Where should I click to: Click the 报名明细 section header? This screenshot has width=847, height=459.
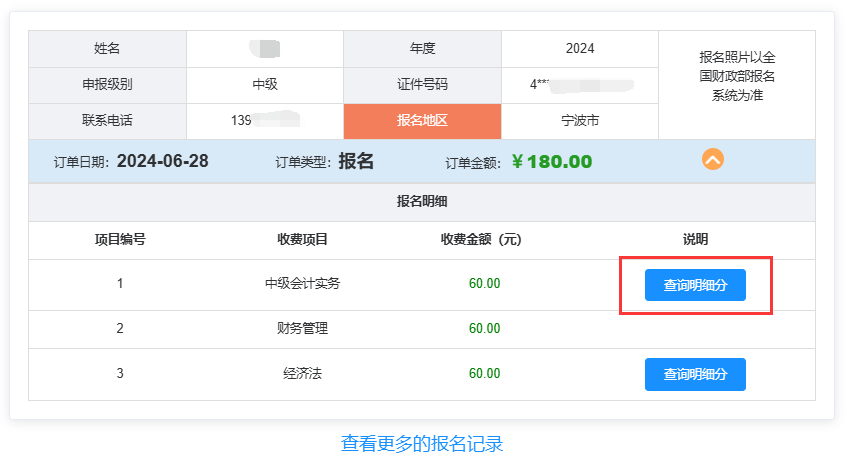click(422, 201)
